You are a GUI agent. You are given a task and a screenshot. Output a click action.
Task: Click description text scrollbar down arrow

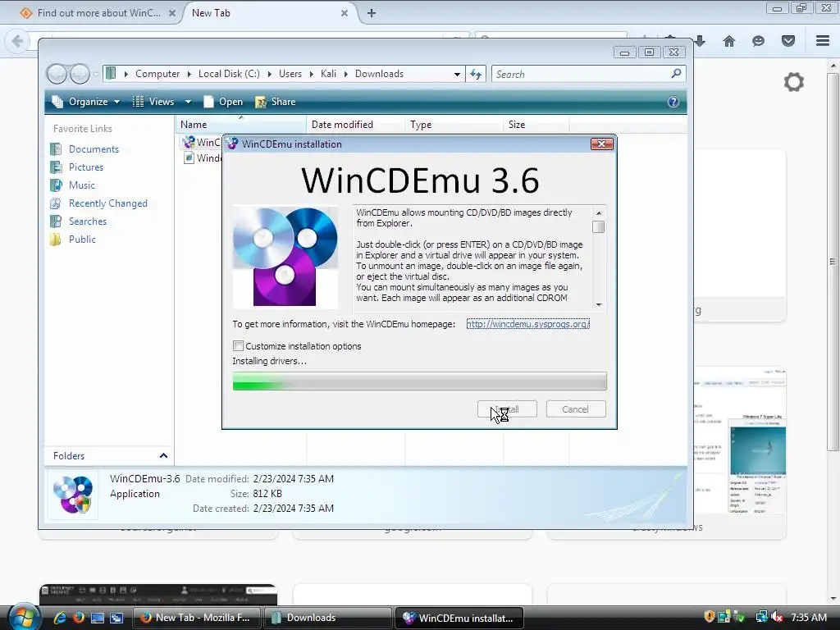(599, 305)
